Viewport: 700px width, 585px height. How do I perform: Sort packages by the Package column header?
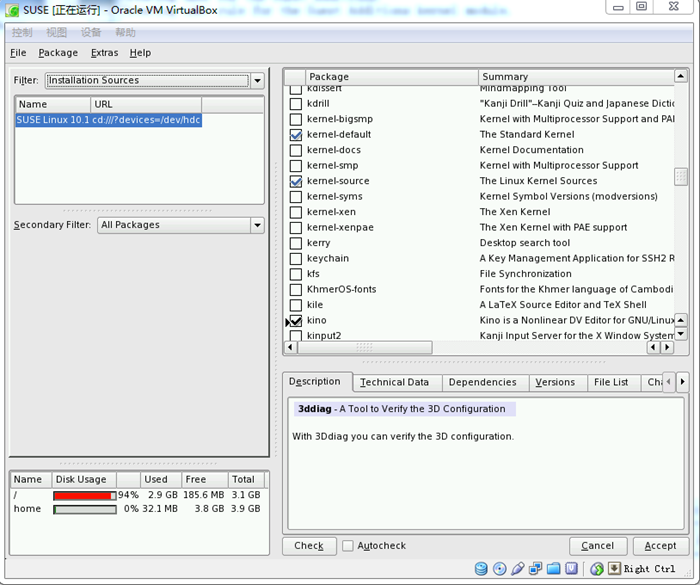(392, 77)
